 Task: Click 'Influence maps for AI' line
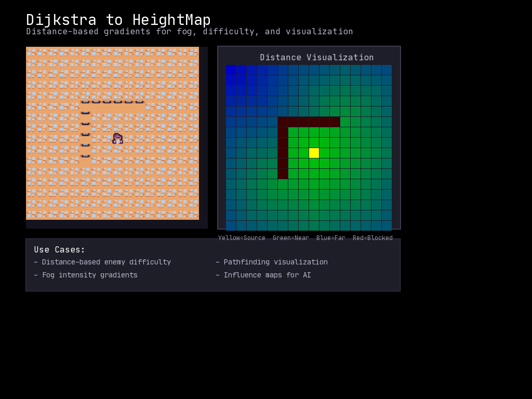263,275
